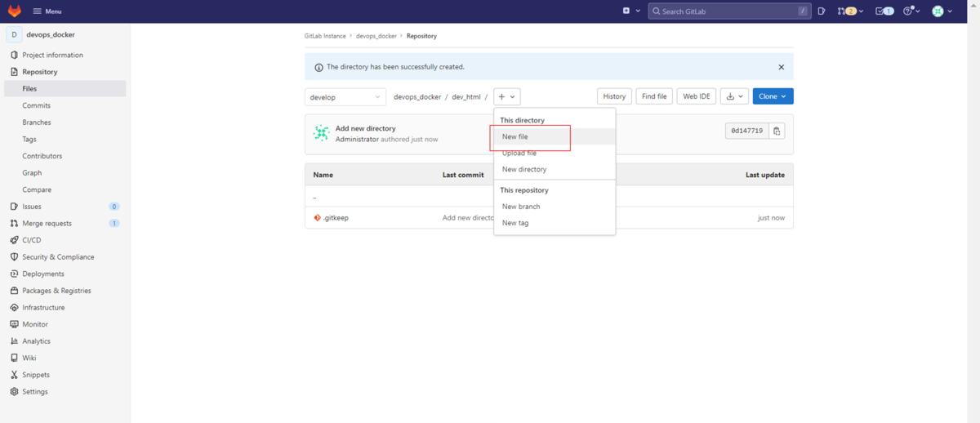980x423 pixels.
Task: Toggle the plus add-to-tree dropdown
Action: [x=507, y=96]
